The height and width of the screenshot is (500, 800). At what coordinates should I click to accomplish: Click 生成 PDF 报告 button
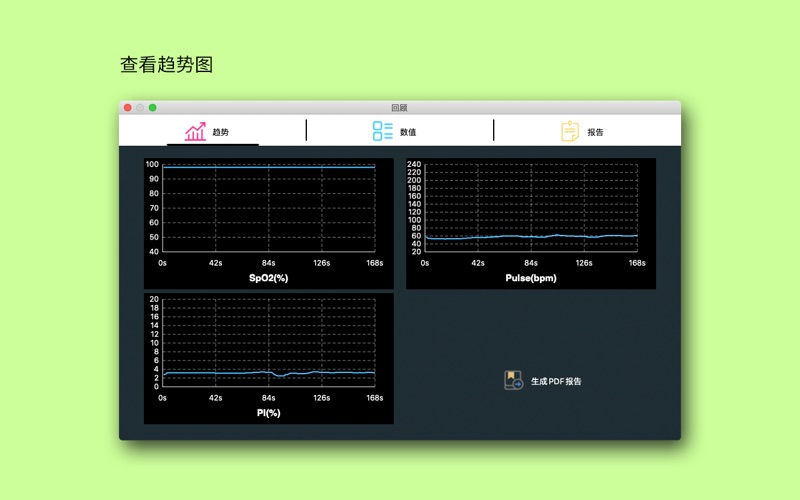click(x=542, y=381)
